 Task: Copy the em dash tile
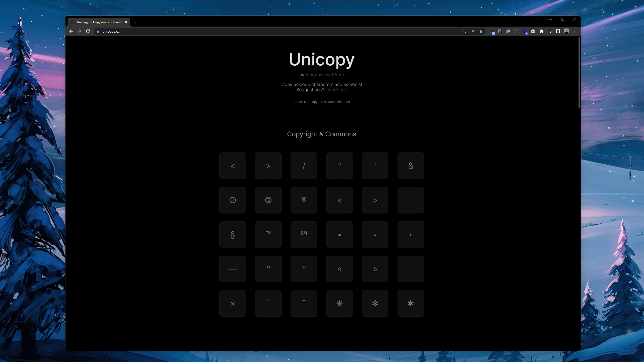point(232,269)
